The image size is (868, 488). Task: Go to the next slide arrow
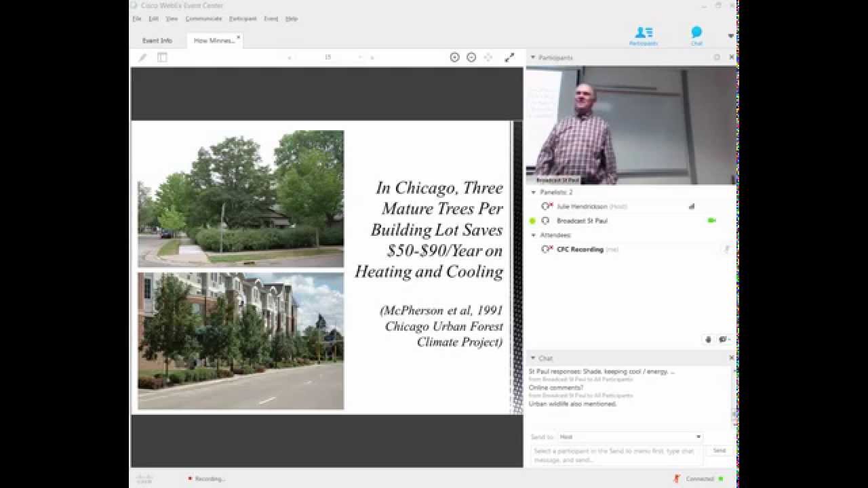[372, 58]
